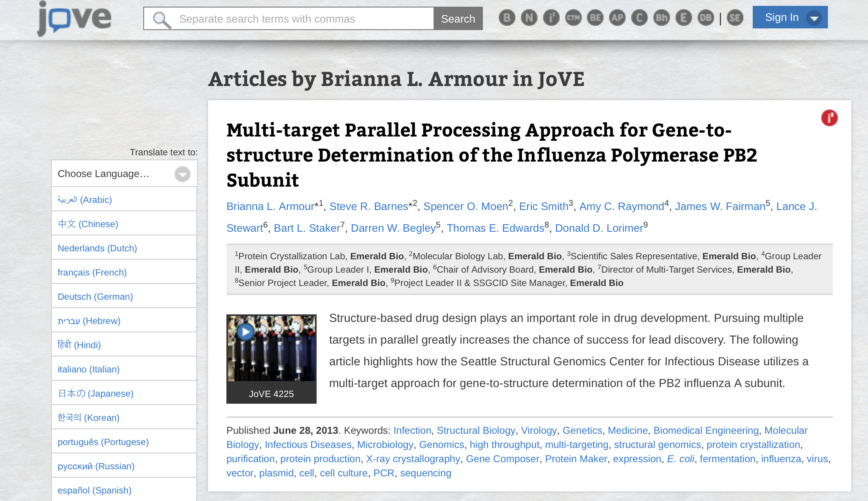
Task: Click the Gene Composer keyword
Action: tap(503, 459)
